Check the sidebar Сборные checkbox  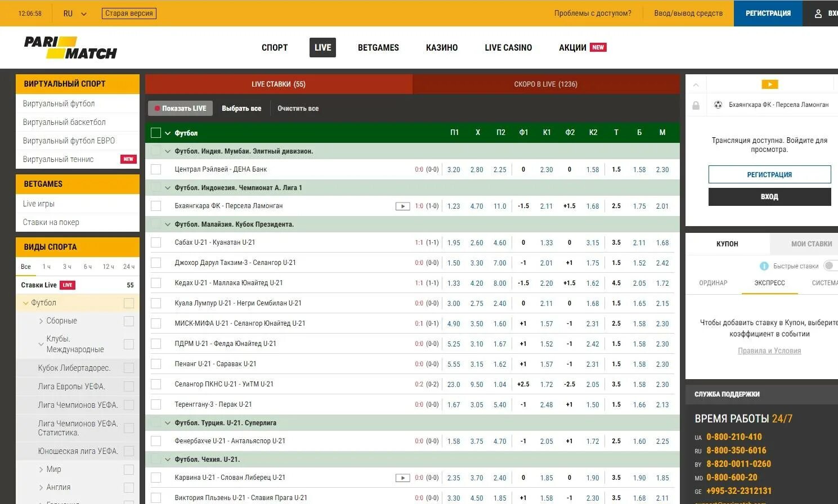[129, 321]
